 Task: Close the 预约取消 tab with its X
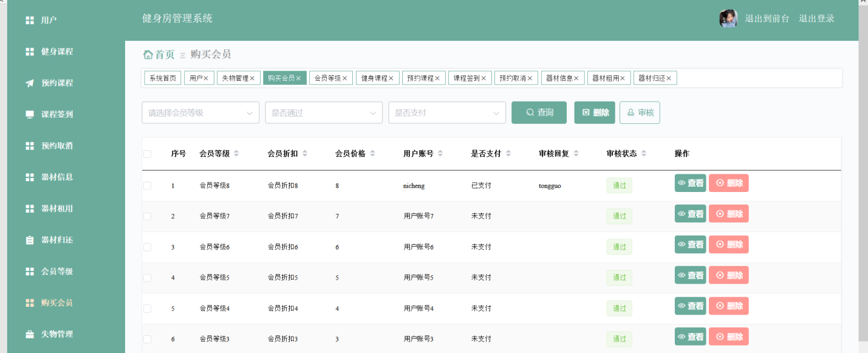[x=530, y=78]
